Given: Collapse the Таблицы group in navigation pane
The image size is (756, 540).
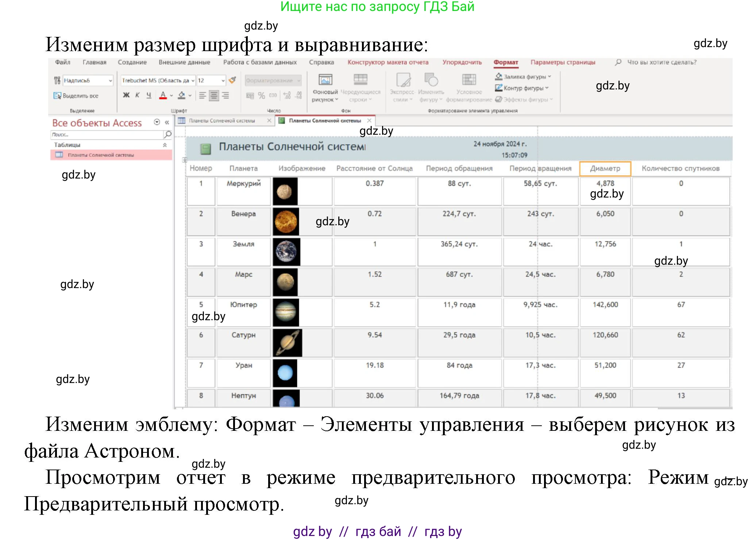Looking at the screenshot, I should tap(165, 145).
